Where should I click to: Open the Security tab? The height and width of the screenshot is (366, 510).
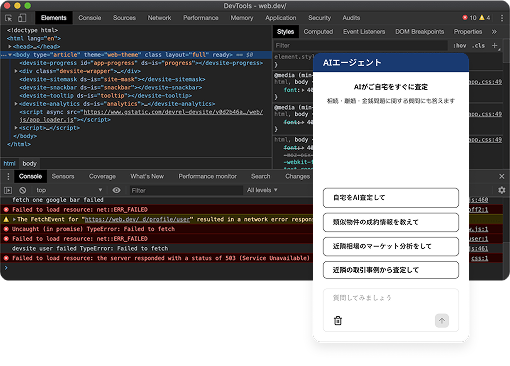(319, 18)
